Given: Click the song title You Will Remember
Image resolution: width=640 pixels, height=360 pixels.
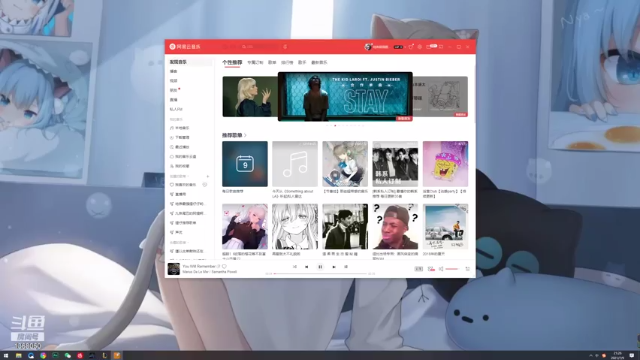Looking at the screenshot, I should pyautogui.click(x=199, y=266).
